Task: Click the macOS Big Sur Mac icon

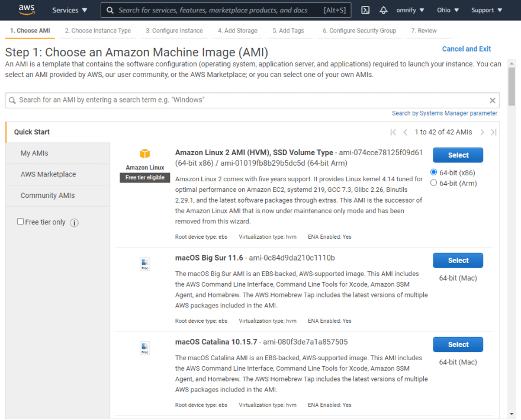Action: point(145,264)
